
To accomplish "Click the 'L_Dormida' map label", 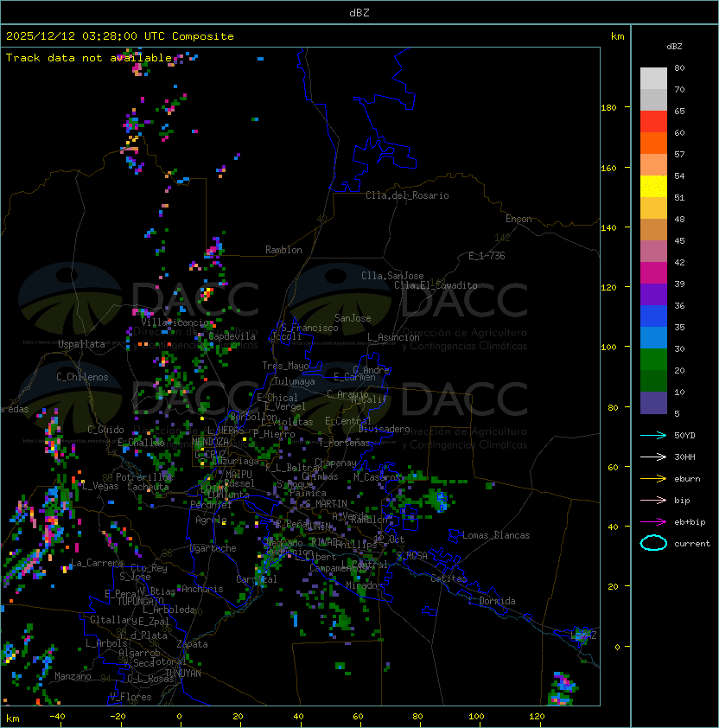I will (x=492, y=601).
